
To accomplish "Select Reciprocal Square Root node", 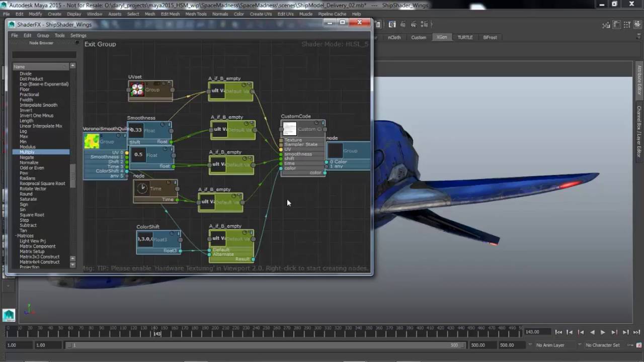I will point(42,184).
